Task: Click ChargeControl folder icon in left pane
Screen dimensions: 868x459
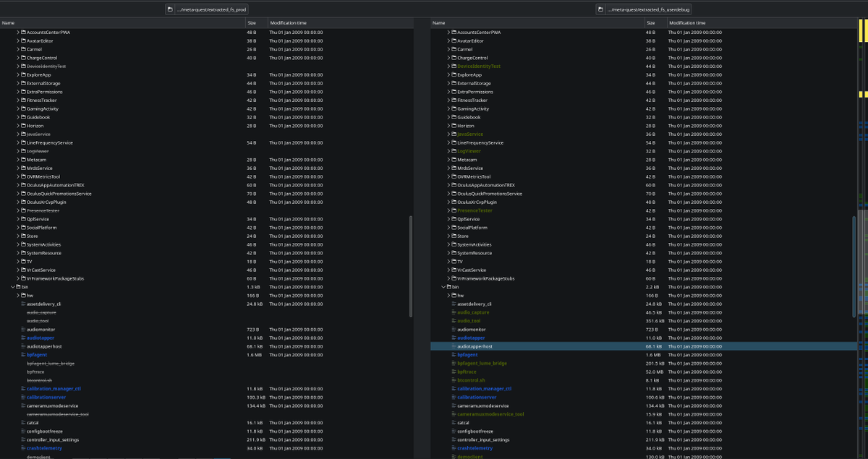Action: click(23, 58)
